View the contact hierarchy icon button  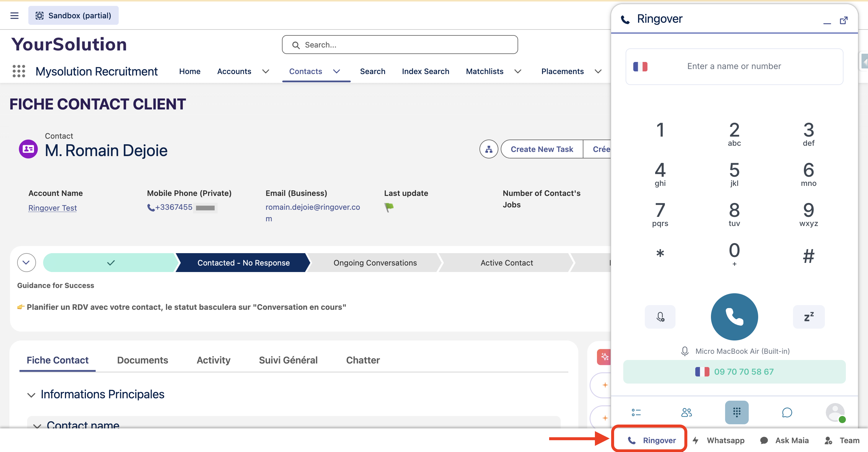coord(489,149)
